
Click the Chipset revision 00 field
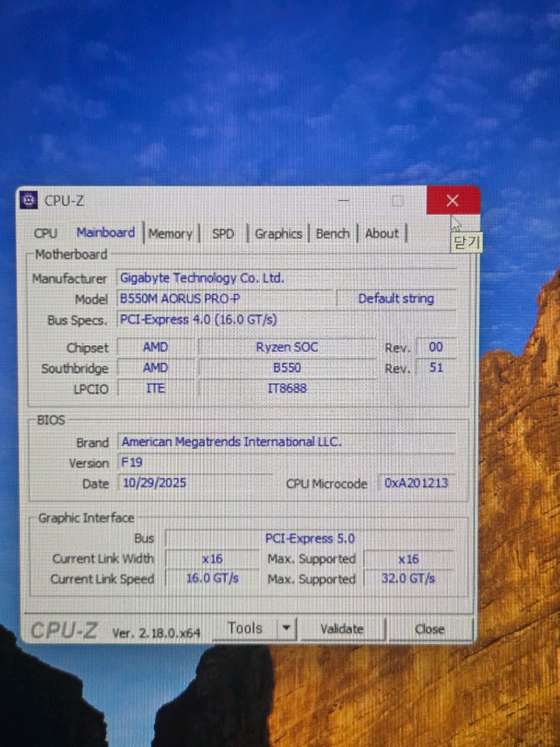pyautogui.click(x=436, y=347)
